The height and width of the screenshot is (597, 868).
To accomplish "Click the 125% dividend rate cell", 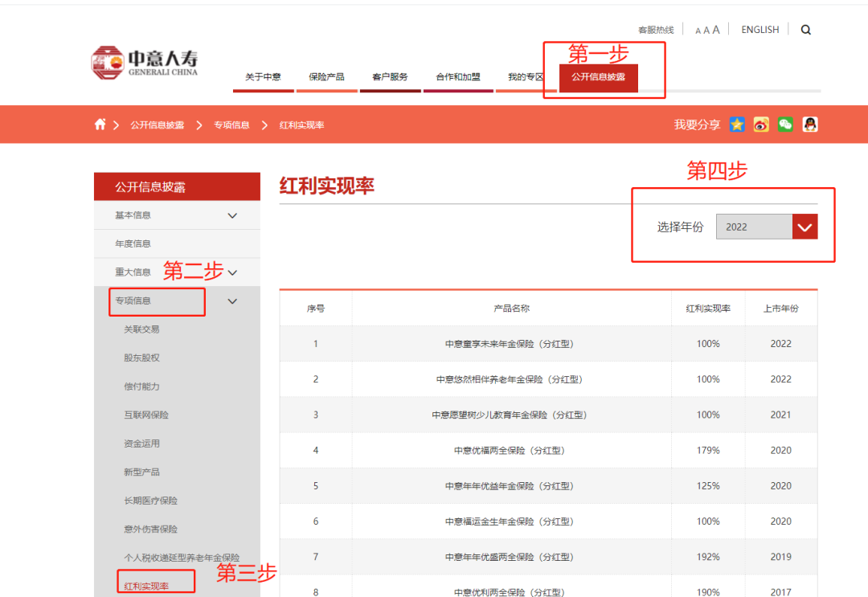I will coord(708,486).
